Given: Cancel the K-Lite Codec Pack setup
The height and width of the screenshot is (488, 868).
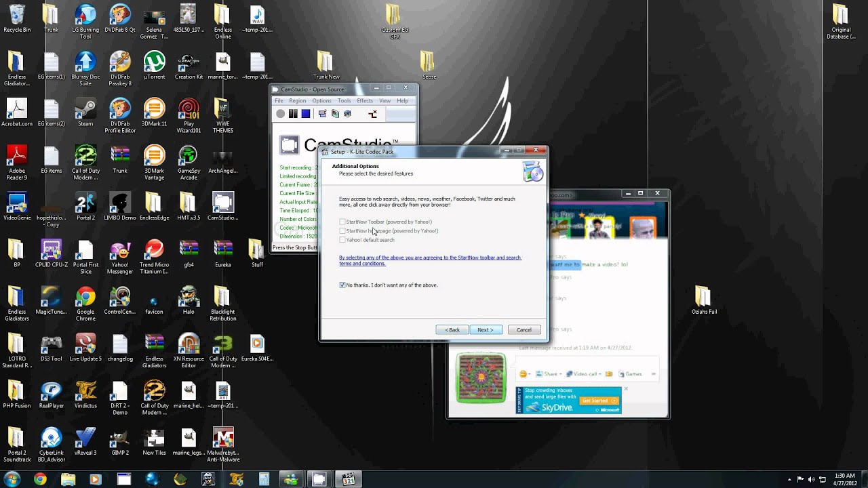Looking at the screenshot, I should [524, 329].
